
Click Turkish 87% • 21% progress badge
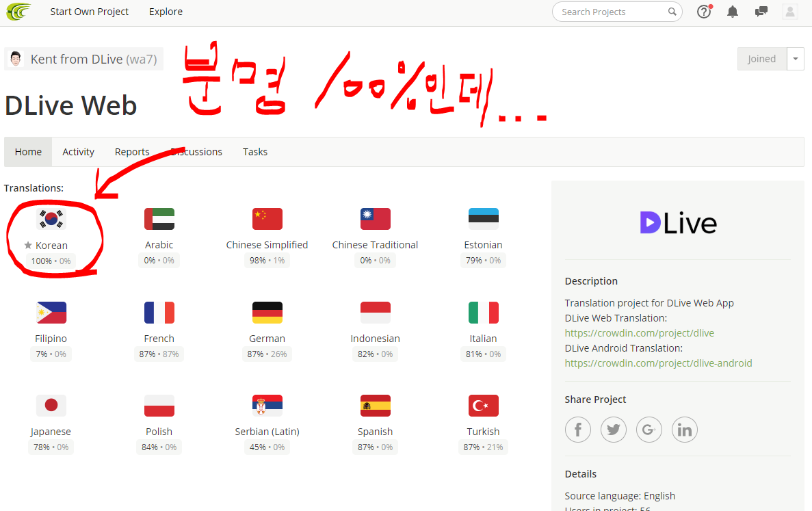click(483, 447)
